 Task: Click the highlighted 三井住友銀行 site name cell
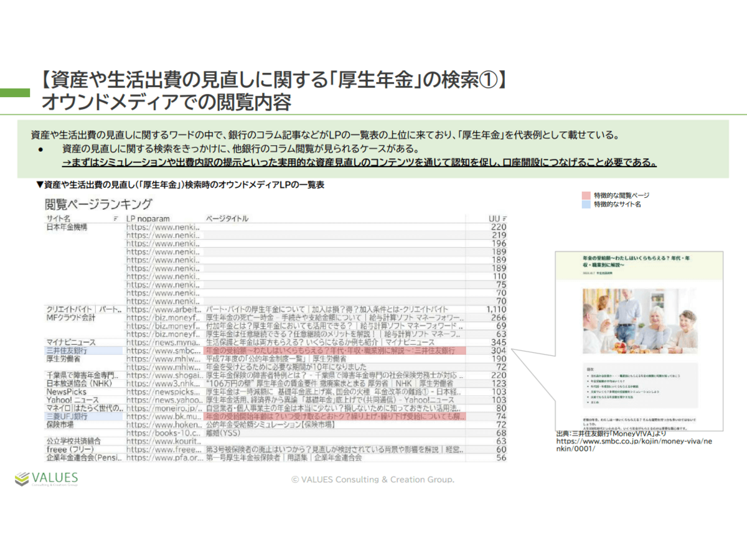(65, 350)
